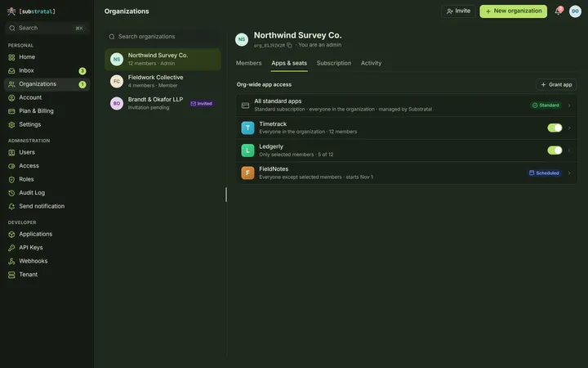Open the Inbox sidebar item
Image resolution: width=588 pixels, height=368 pixels.
(47, 70)
